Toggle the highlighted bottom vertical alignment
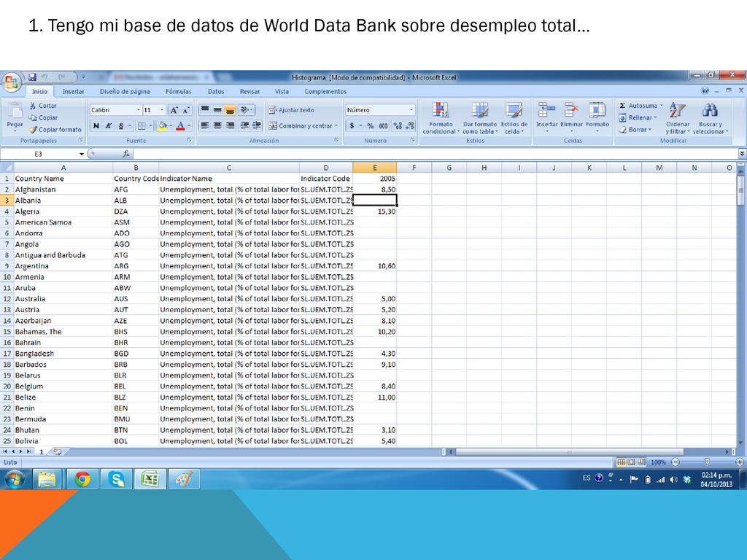This screenshot has width=747, height=560. (x=230, y=110)
